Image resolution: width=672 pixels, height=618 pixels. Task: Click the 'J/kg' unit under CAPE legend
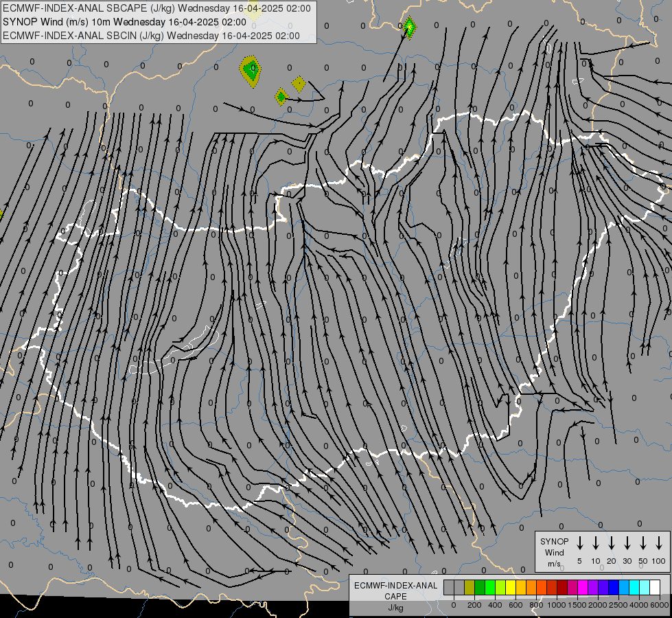click(x=395, y=608)
